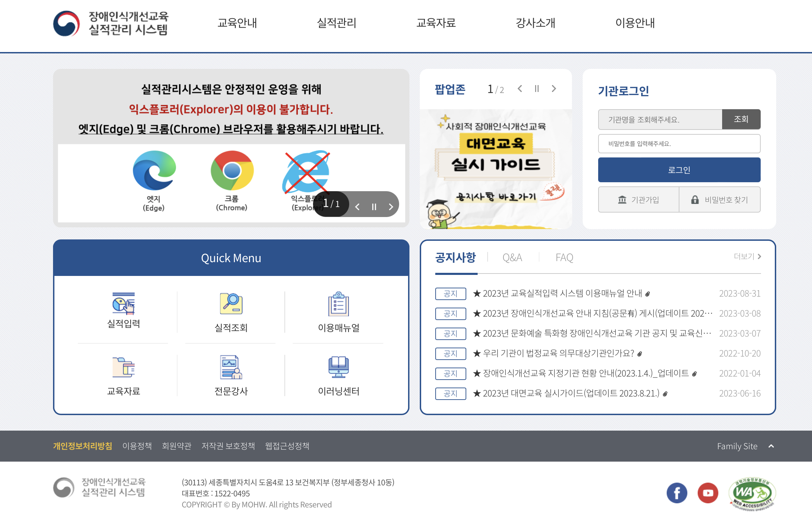Image resolution: width=812 pixels, height=525 pixels.
Task: Advance the 팝업존 to the next slide
Action: pos(554,89)
